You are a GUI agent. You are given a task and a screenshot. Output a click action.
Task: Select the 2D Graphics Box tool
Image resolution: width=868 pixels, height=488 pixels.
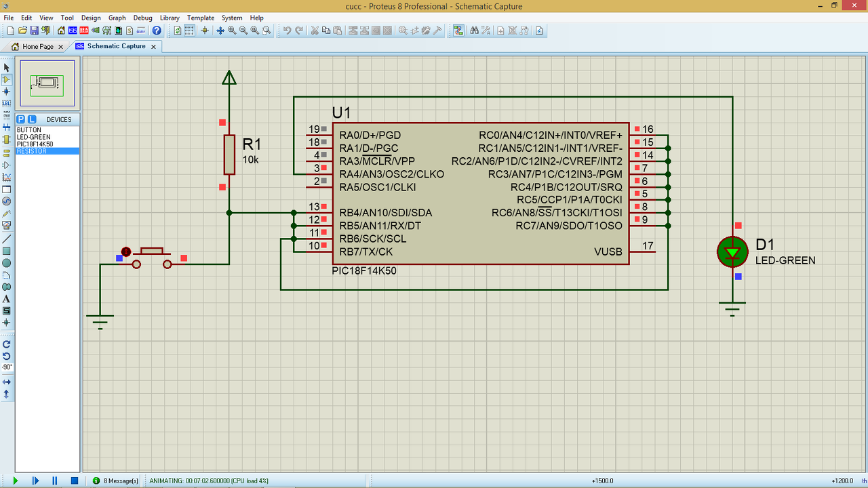7,251
